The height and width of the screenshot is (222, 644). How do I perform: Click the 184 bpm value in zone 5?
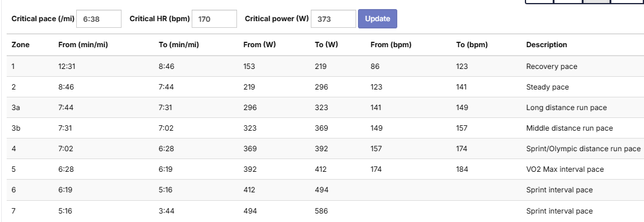pyautogui.click(x=461, y=169)
